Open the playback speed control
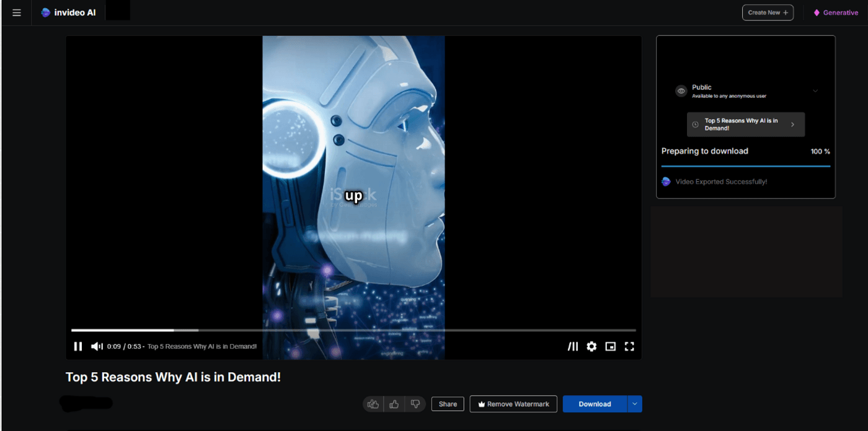 tap(573, 347)
